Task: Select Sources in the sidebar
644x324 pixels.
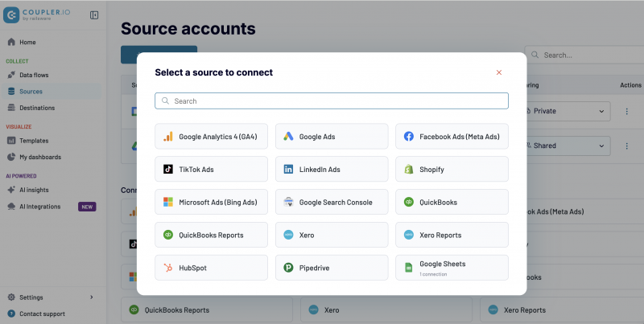Action: 50,92
